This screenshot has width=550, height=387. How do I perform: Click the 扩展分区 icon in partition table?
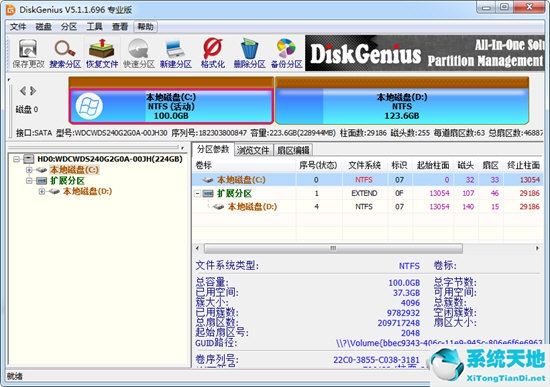tap(208, 193)
